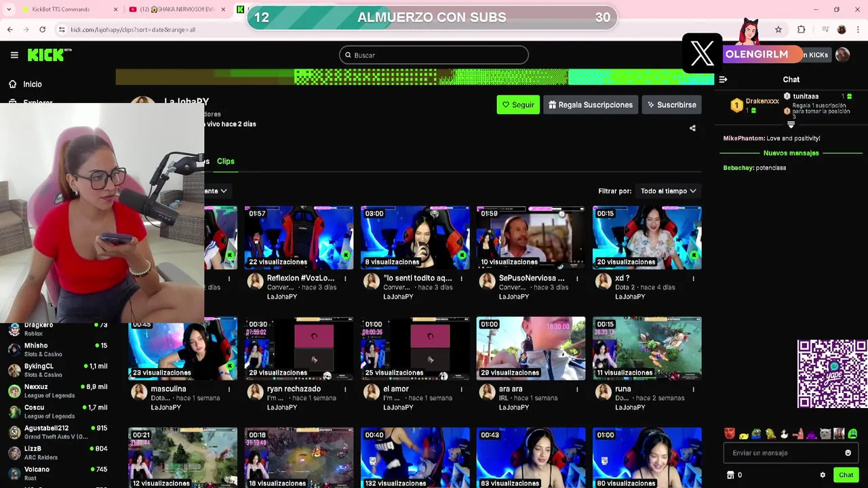868x488 pixels.
Task: Open options menu for el amor clip
Action: point(461,390)
